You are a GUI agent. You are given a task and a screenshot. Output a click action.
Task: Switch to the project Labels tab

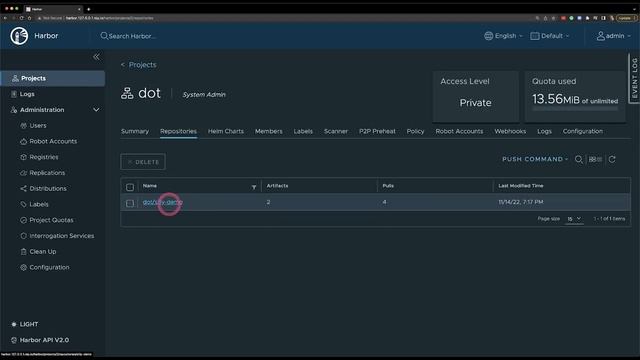[x=303, y=131]
